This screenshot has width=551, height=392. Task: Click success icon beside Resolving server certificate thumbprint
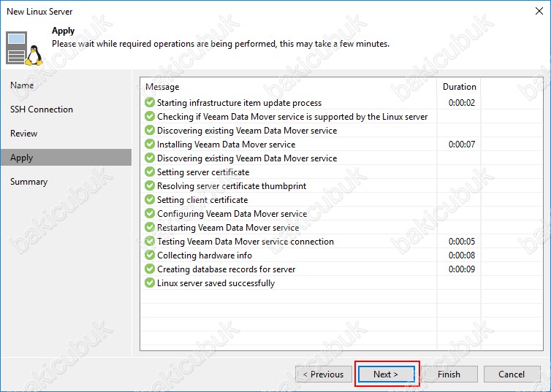(x=150, y=185)
